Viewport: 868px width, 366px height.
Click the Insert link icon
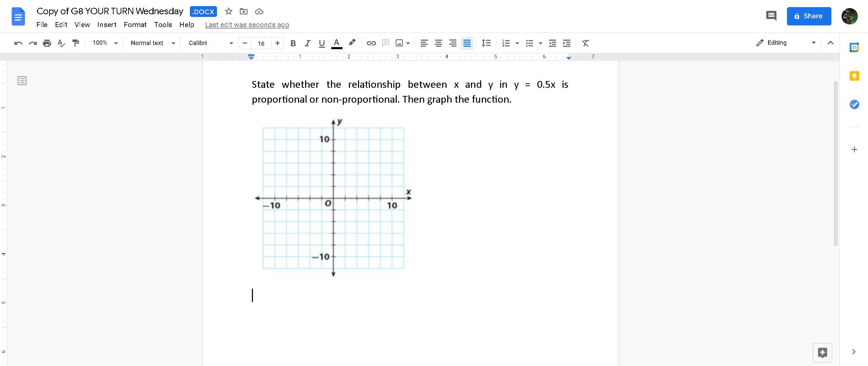[371, 43]
